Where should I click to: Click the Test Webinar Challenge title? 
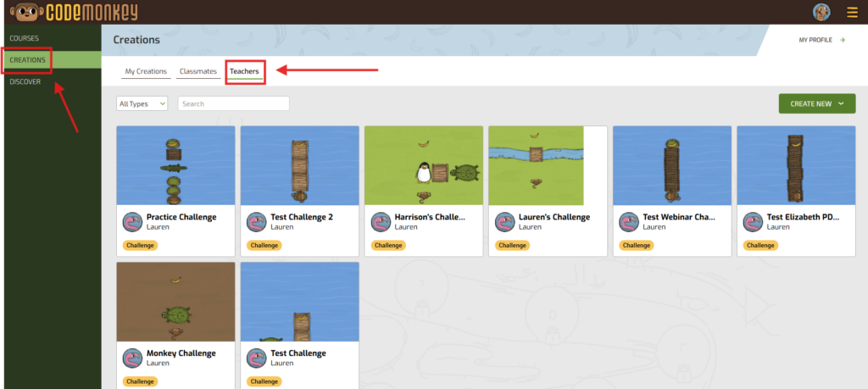coord(679,217)
